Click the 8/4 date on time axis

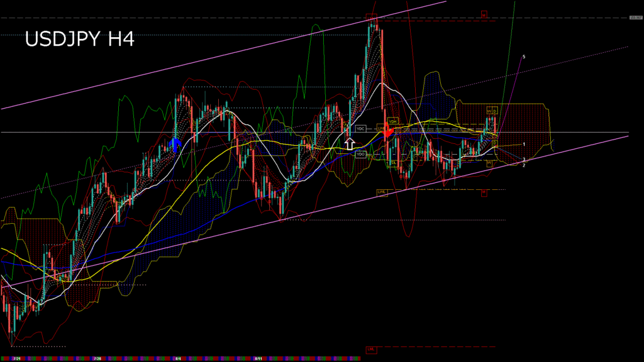coord(178,359)
